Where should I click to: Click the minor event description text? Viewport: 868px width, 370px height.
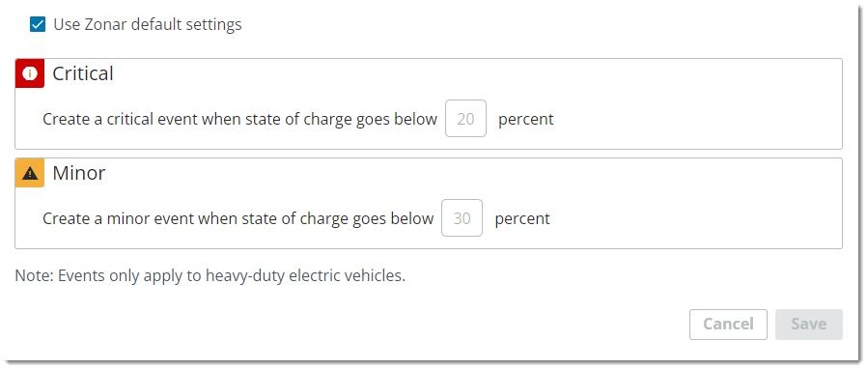point(238,218)
